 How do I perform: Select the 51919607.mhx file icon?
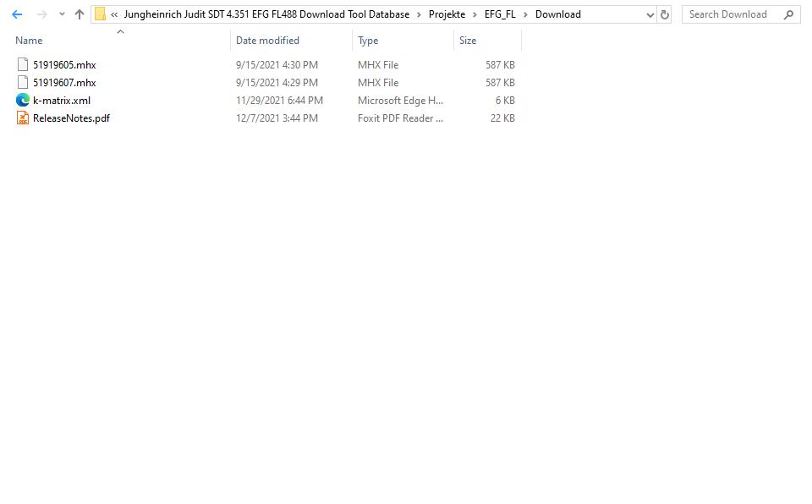[x=22, y=82]
